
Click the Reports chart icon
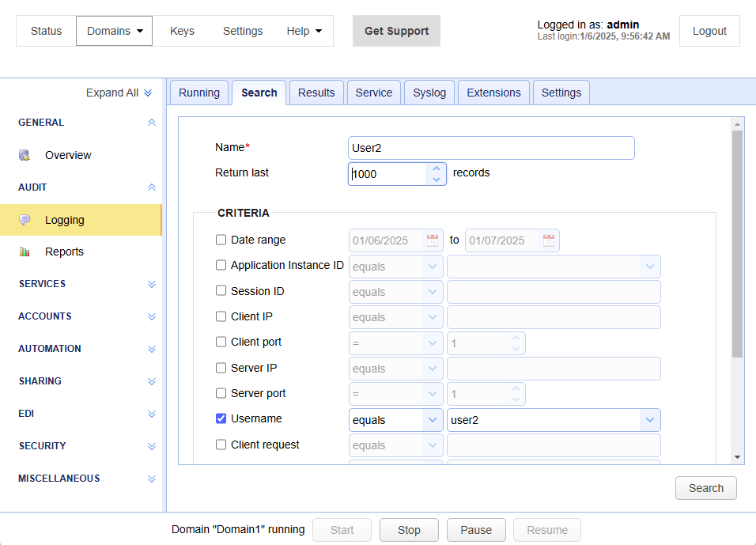(25, 252)
